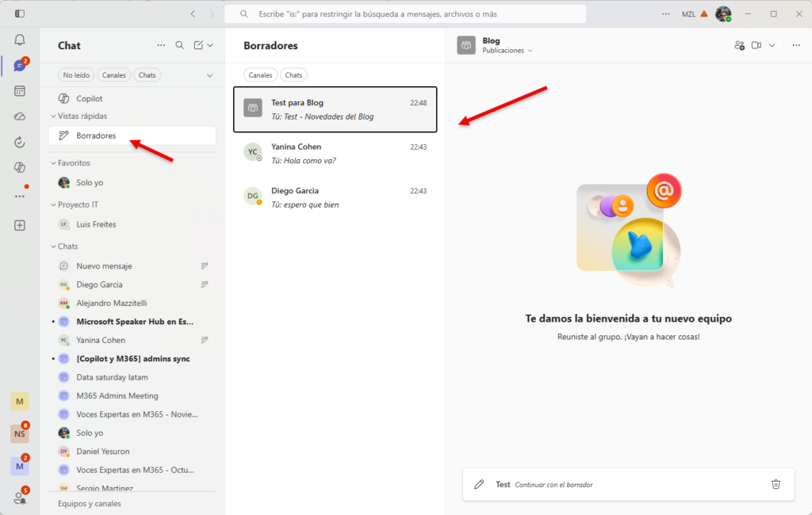Click the top search input field
Screen dimensions: 812x515
405,14
